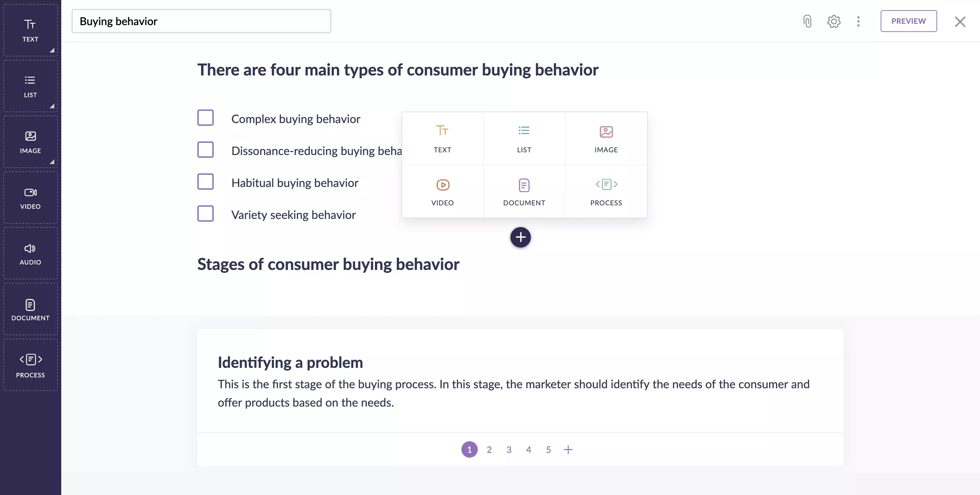Open the three-dot more options menu
Screen dimensions: 980x495
click(x=858, y=21)
